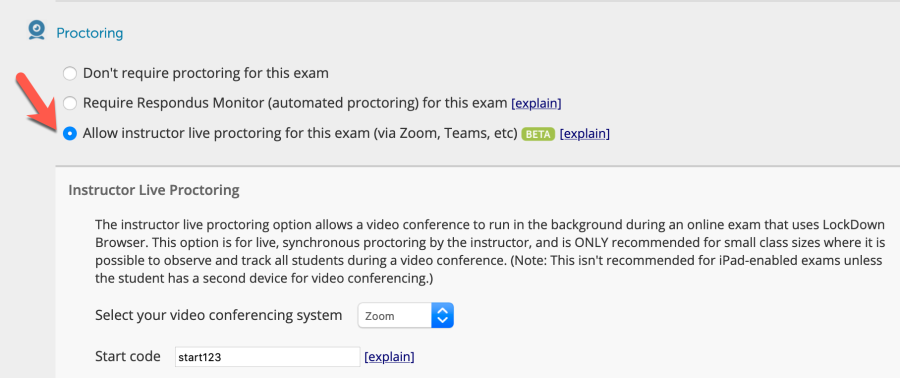Select Require Respondus Monitor radio button
900x378 pixels.
[69, 103]
